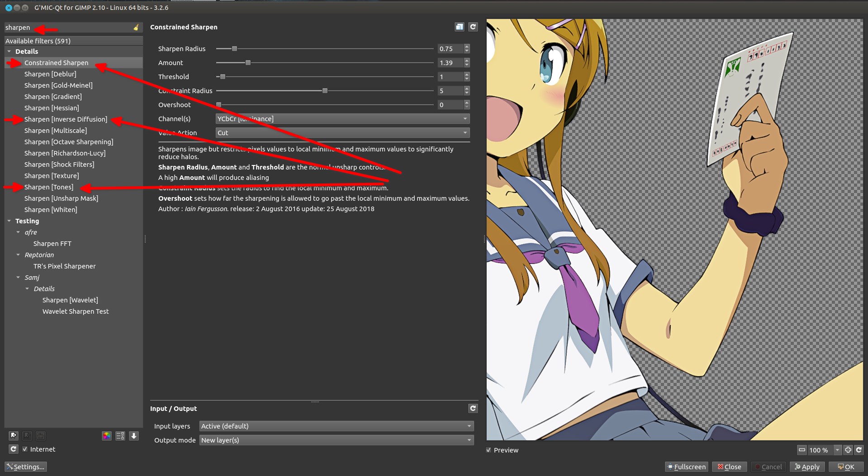Screen dimensions: 868x476
Task: Collapse the Details subfolder under Samj
Action: pos(27,289)
